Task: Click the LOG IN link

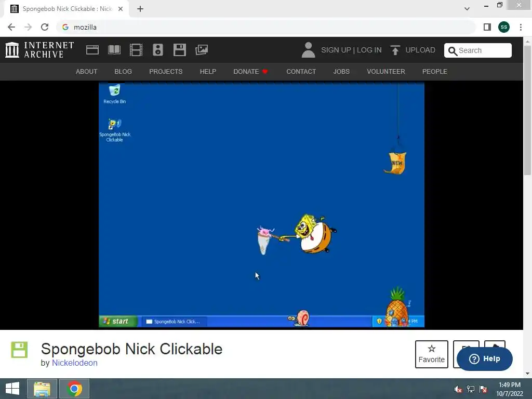Action: 369,50
